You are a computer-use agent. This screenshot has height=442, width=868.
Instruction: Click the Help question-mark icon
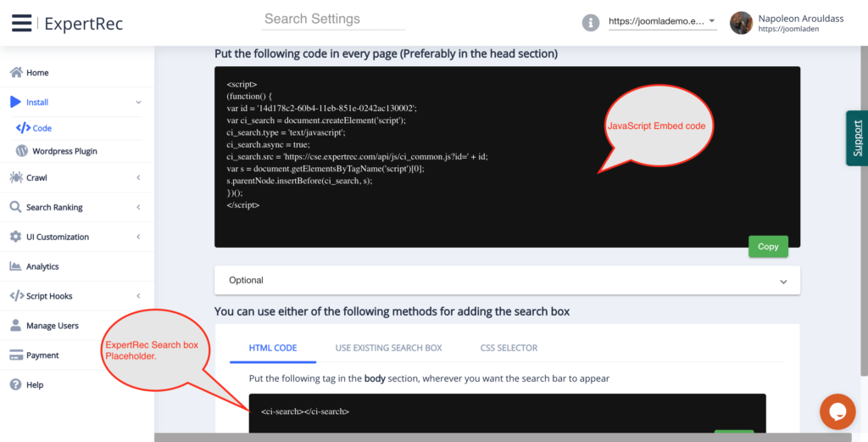pyautogui.click(x=15, y=384)
